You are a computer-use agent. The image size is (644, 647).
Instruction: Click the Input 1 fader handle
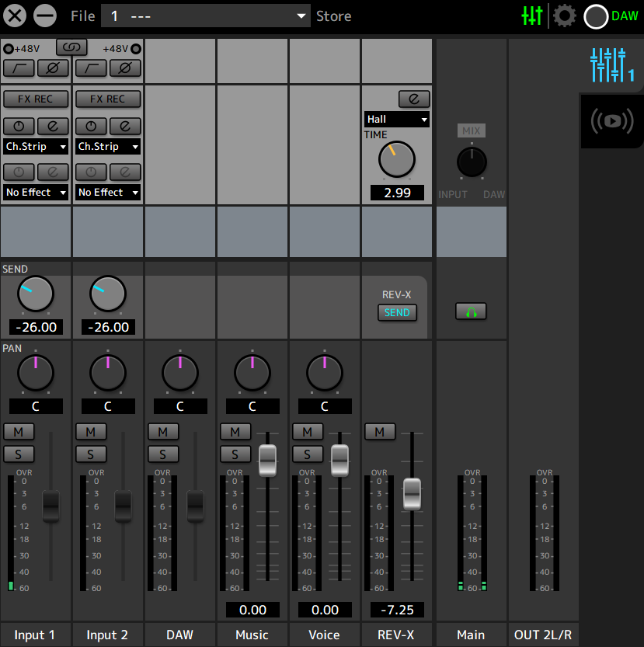coord(50,506)
